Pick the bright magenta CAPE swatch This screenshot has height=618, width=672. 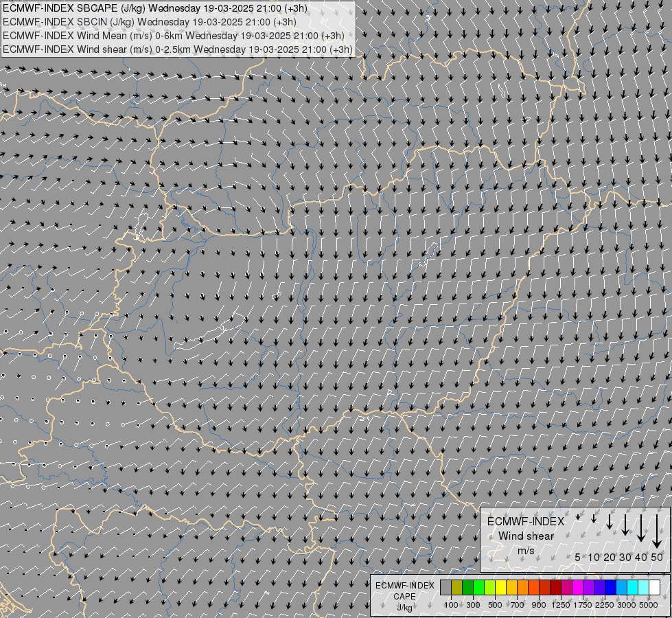pyautogui.click(x=578, y=588)
